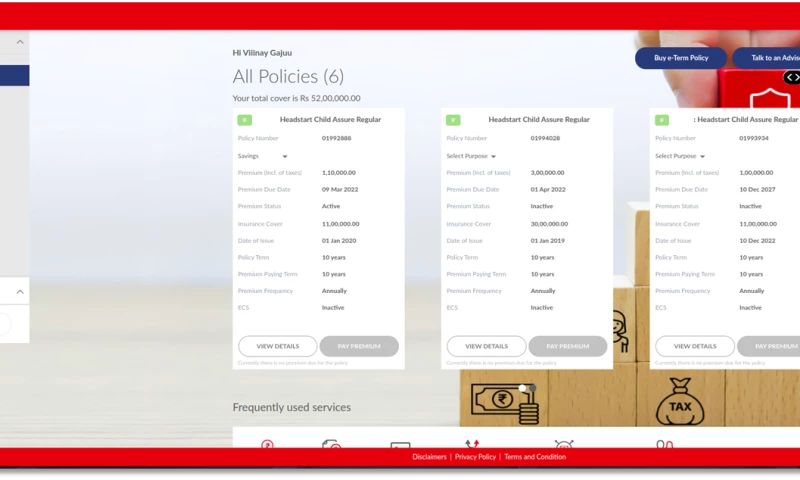Click issue date 10 Dec 2022
Screen dimensions: 800x480
pos(757,241)
